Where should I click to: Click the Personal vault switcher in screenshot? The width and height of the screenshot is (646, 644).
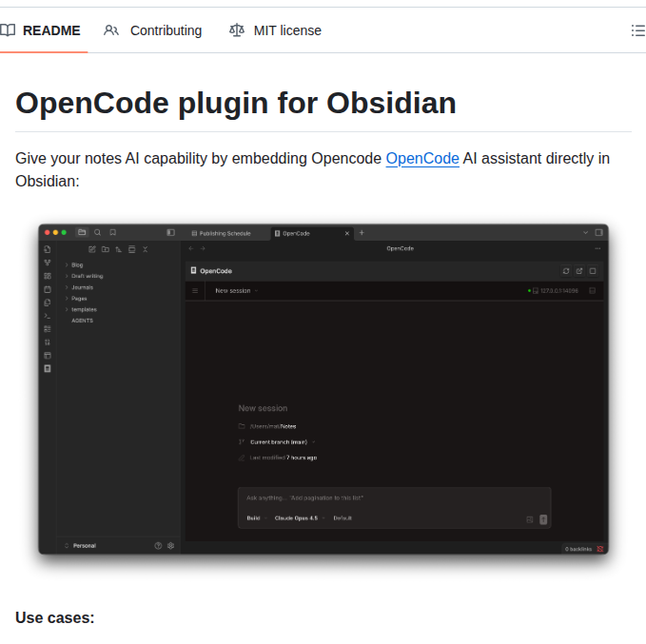tap(80, 546)
